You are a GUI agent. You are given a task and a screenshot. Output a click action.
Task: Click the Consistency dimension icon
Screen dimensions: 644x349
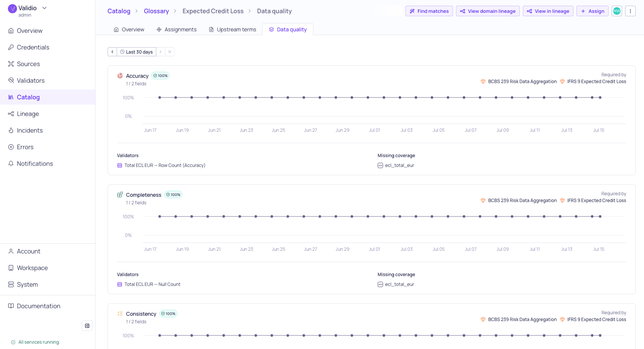[120, 313]
